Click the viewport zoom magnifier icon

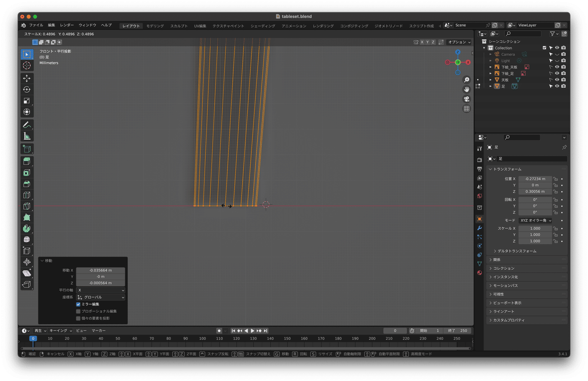click(x=466, y=80)
